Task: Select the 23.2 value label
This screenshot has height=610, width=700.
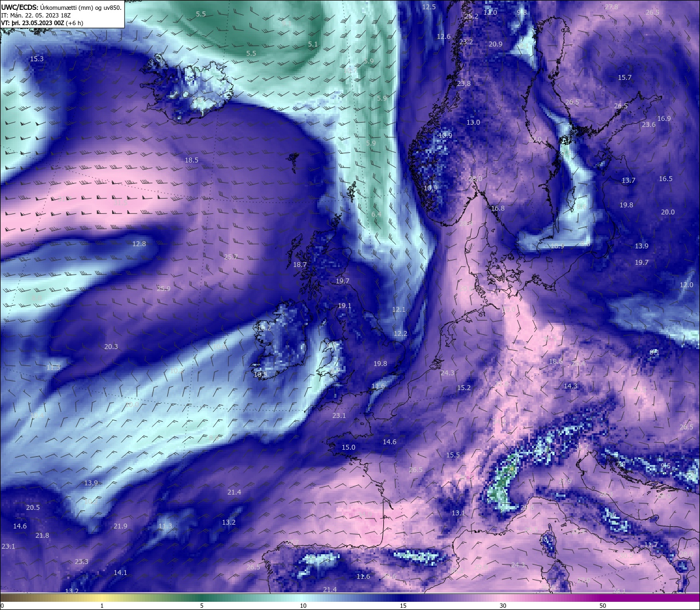Action: [x=466, y=42]
